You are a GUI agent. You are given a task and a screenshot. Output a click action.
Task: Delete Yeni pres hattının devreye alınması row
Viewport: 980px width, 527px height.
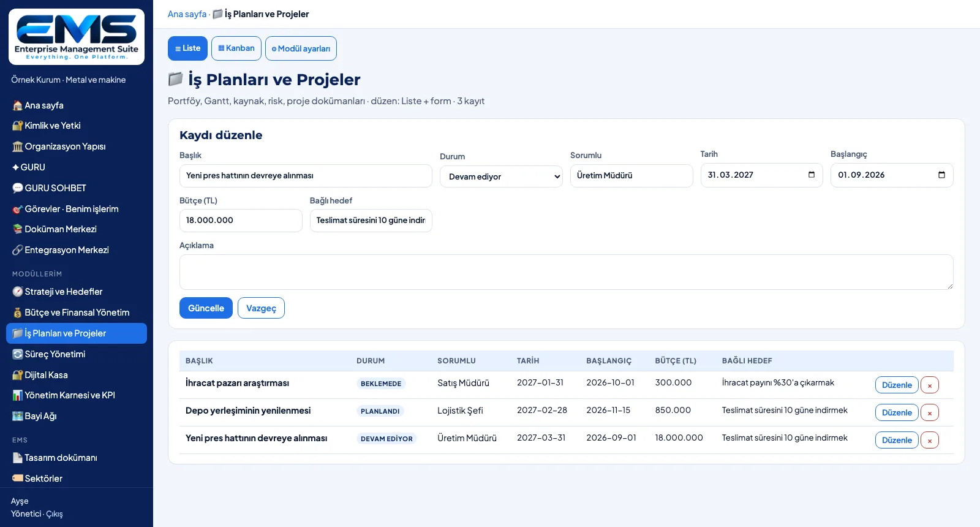click(x=930, y=440)
